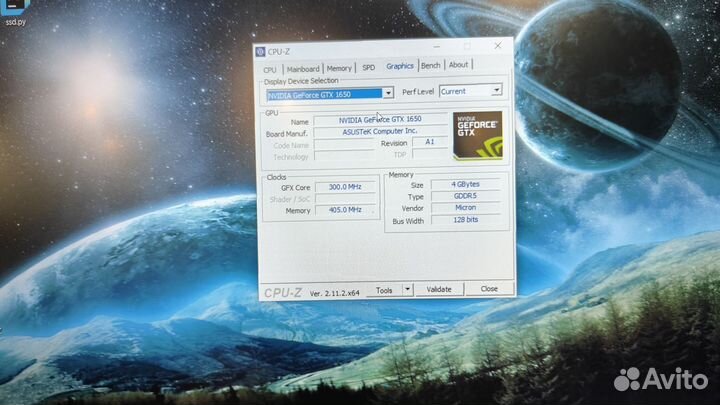This screenshot has height=405, width=720.
Task: Open the Bench tab
Action: click(x=430, y=66)
